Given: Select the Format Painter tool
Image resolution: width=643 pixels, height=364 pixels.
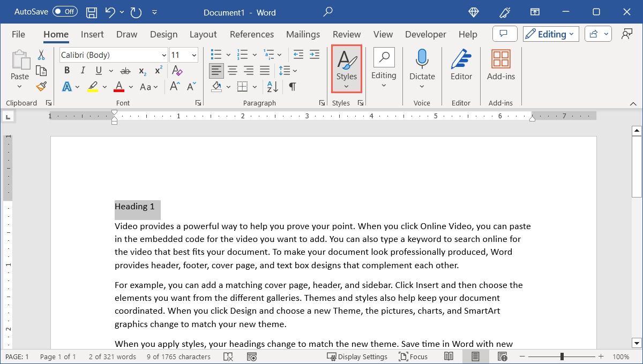Looking at the screenshot, I should tap(41, 86).
